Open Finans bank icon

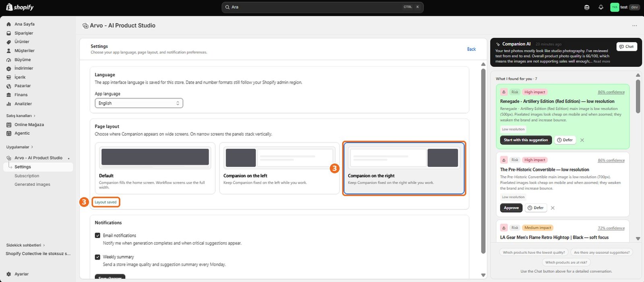(9, 95)
